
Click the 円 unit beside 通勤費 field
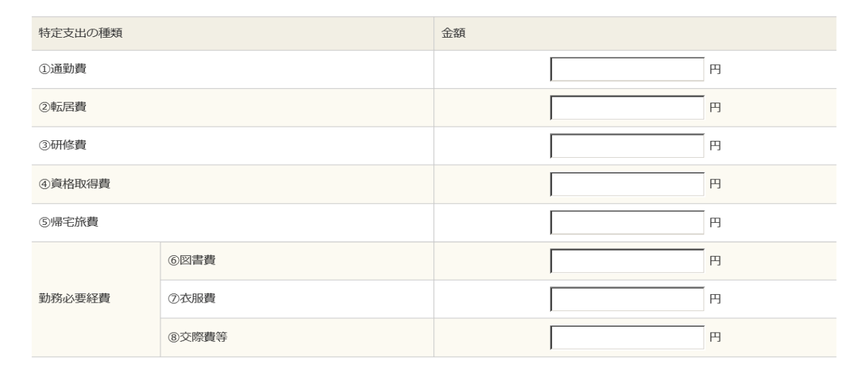[716, 70]
